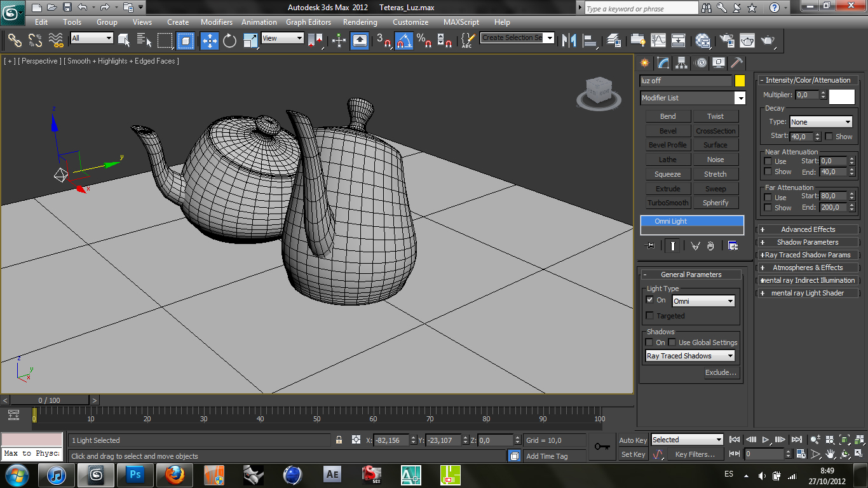Enable the Targeted checkbox
The height and width of the screenshot is (488, 868).
(649, 316)
